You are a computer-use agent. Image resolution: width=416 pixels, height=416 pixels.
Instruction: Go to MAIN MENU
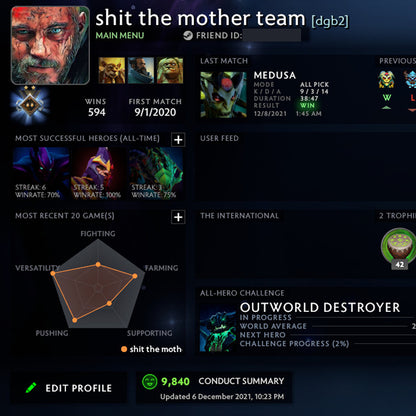tap(120, 35)
